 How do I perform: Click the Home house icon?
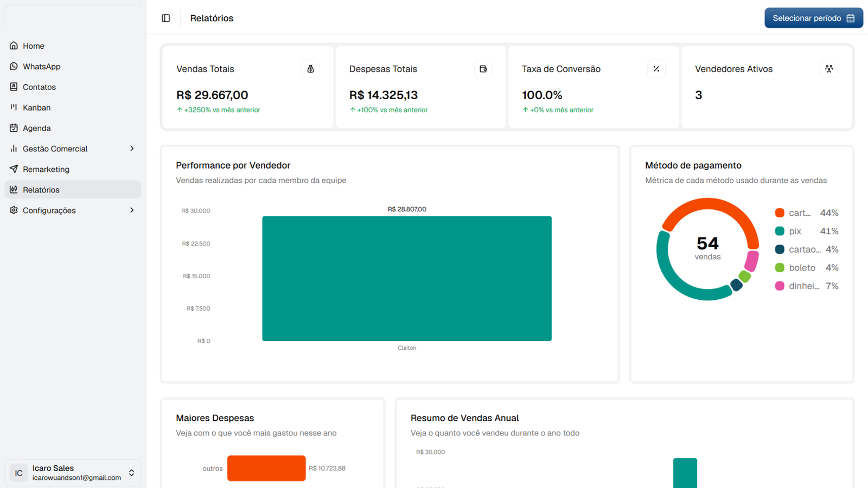[x=14, y=46]
